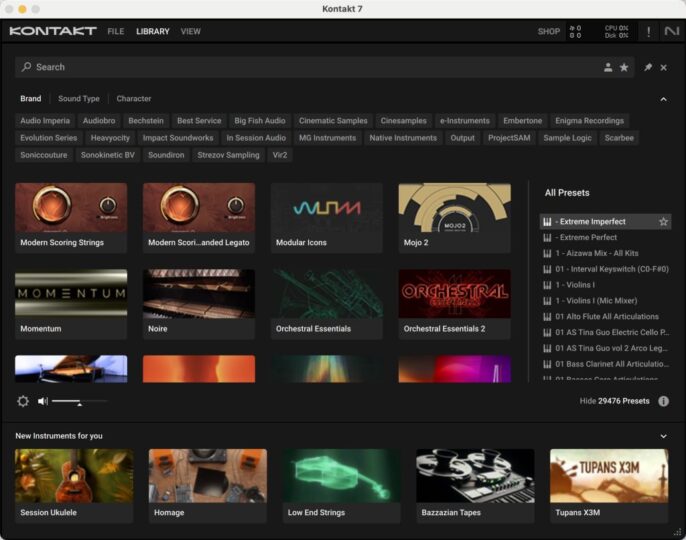Click the user content filter icon
Image resolution: width=686 pixels, height=540 pixels.
[x=608, y=67]
